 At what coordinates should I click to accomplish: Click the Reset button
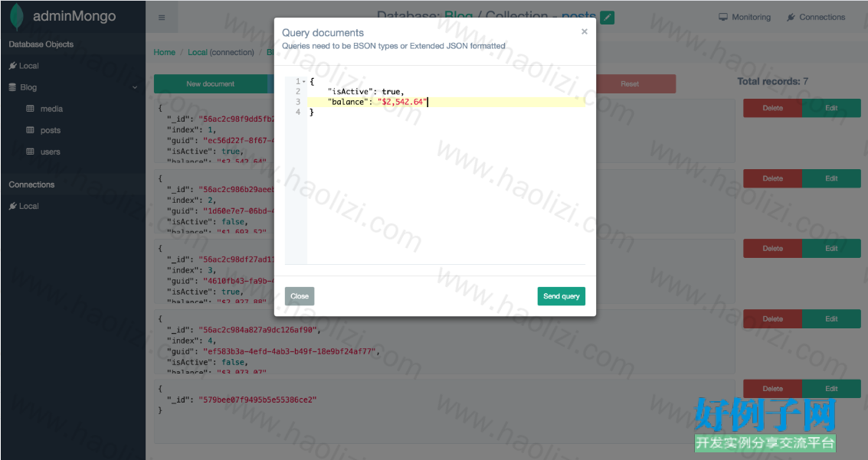coord(630,84)
